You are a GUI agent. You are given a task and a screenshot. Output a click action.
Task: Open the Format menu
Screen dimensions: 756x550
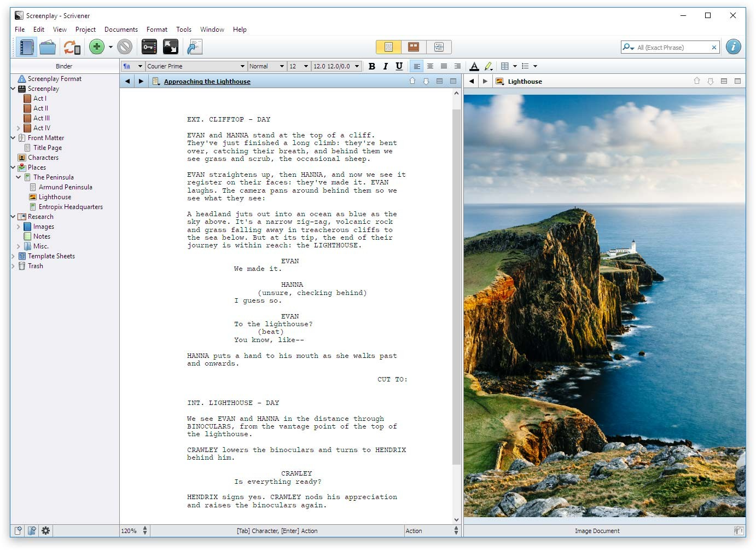point(157,29)
